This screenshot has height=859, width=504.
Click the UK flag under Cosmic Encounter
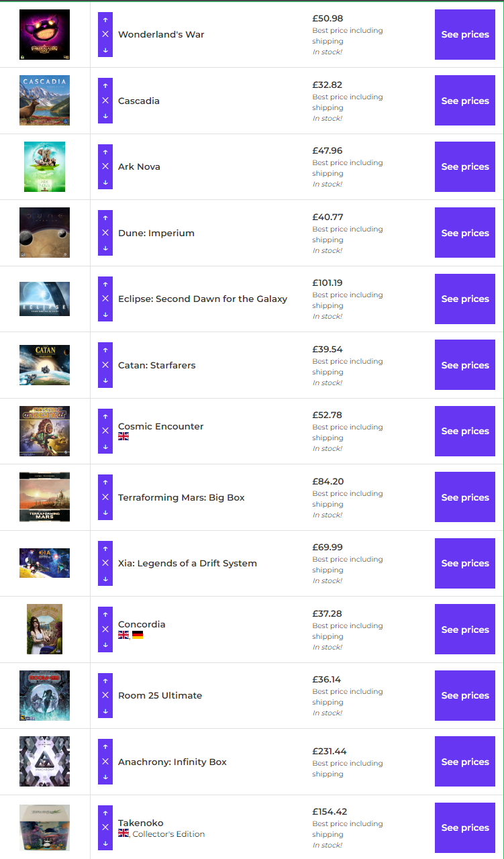[123, 436]
